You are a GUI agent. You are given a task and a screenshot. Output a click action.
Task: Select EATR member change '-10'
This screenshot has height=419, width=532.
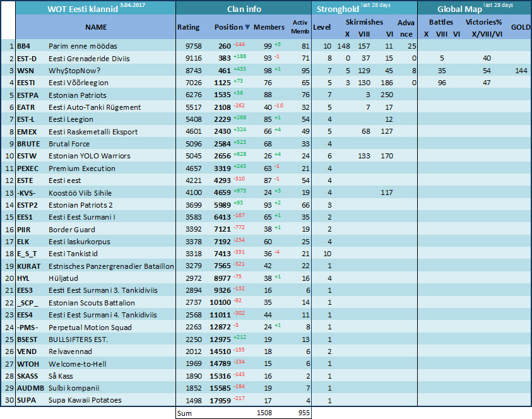point(278,105)
